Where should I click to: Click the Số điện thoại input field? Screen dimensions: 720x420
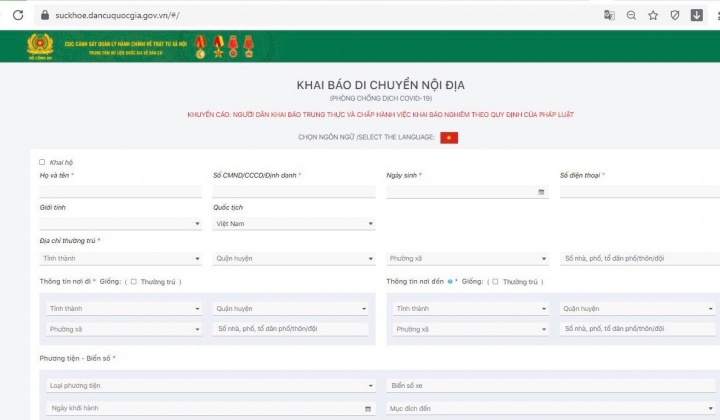click(640, 191)
